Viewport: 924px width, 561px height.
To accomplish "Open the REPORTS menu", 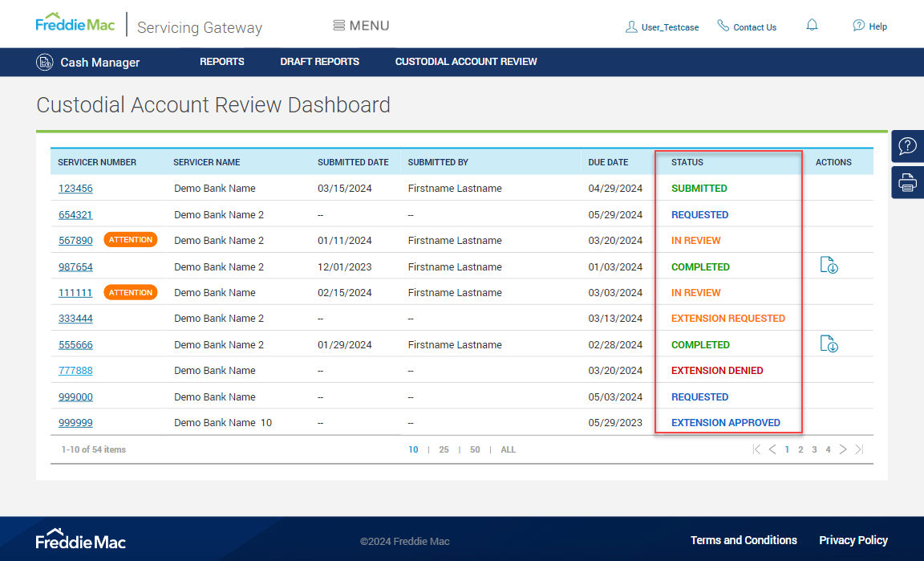I will click(221, 62).
